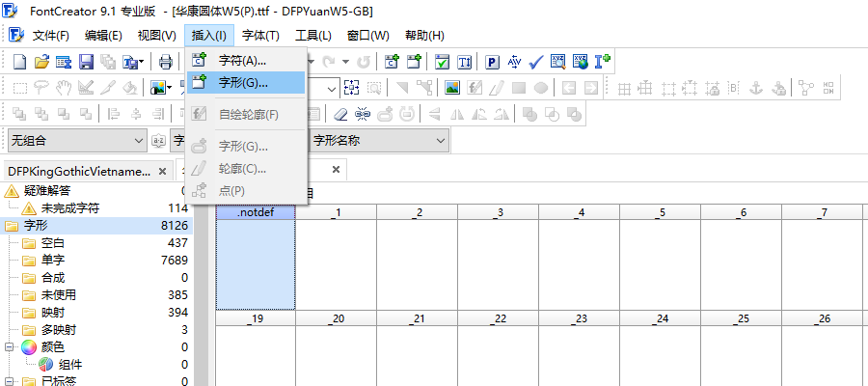Click the Validate font checkbox-window icon
The height and width of the screenshot is (386, 868).
(x=442, y=62)
